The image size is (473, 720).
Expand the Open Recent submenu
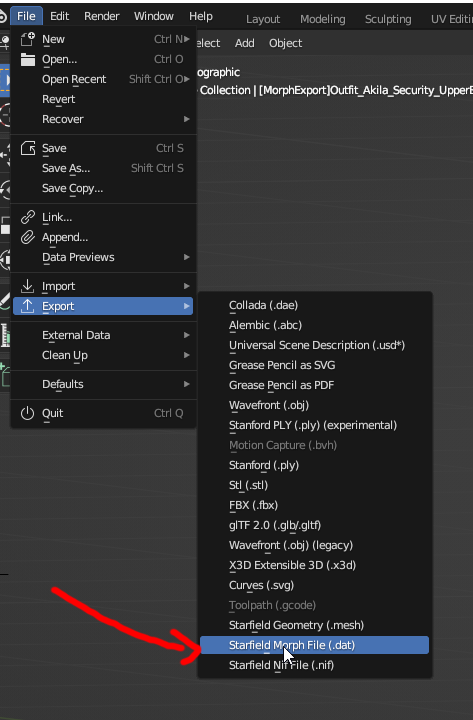click(103, 79)
